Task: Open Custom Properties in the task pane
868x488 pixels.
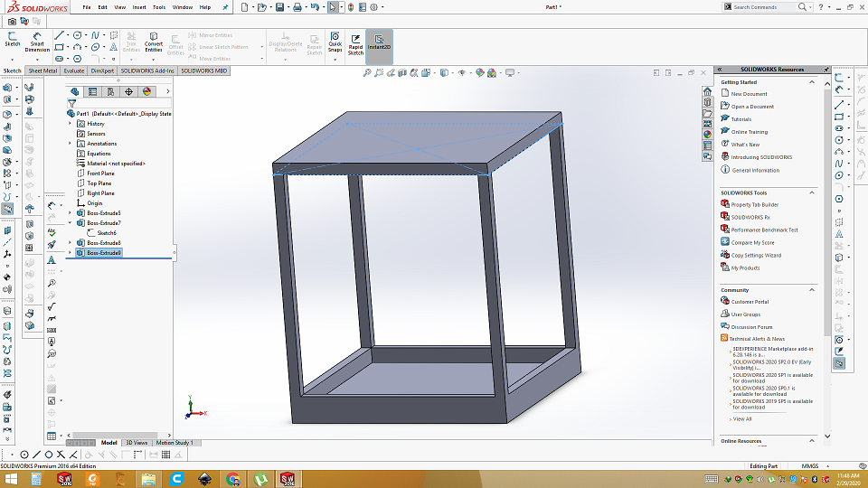Action: pyautogui.click(x=707, y=145)
